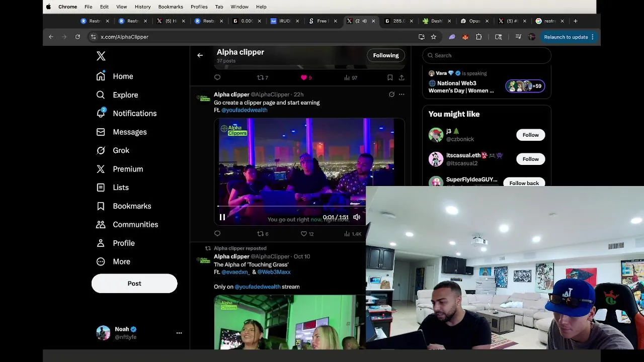The width and height of the screenshot is (644, 362).
Task: Reload the page
Action: pyautogui.click(x=77, y=37)
